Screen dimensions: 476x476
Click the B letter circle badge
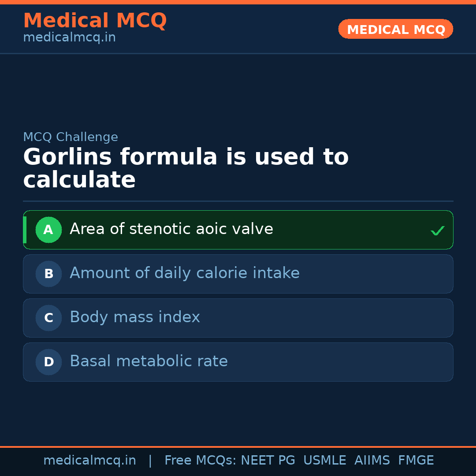[48, 274]
